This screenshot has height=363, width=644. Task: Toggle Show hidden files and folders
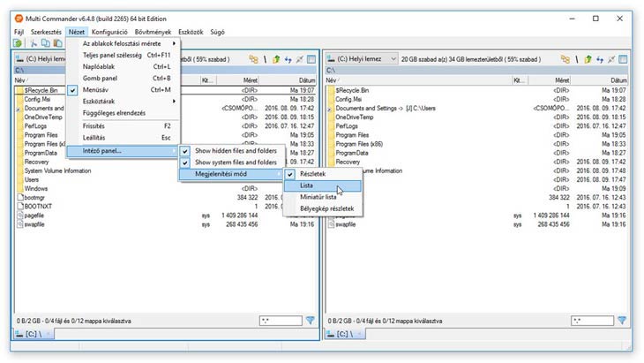[x=231, y=151]
